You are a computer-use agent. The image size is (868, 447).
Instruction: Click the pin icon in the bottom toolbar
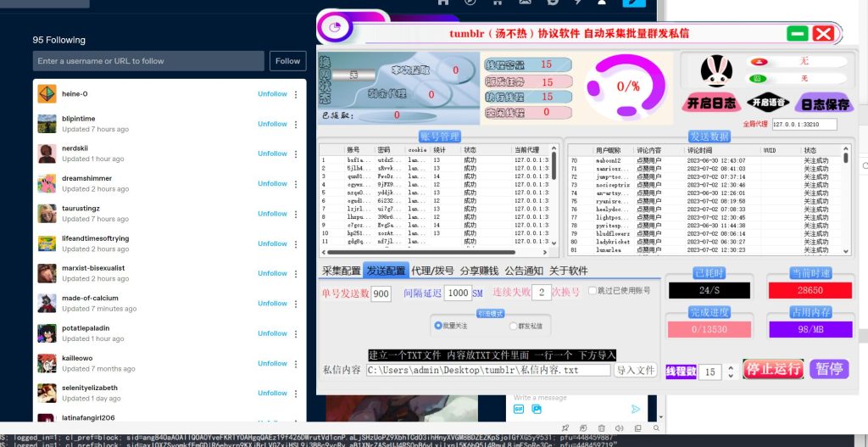point(565,428)
